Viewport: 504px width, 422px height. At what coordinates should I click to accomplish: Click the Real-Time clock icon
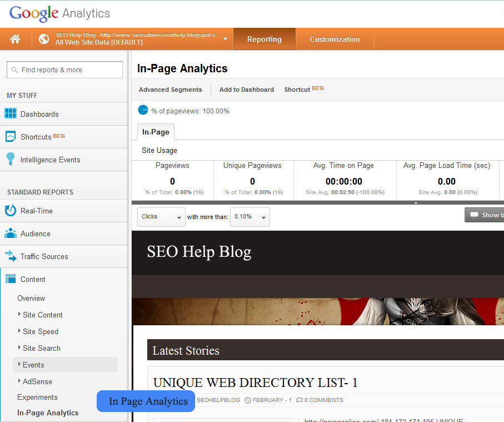point(11,210)
